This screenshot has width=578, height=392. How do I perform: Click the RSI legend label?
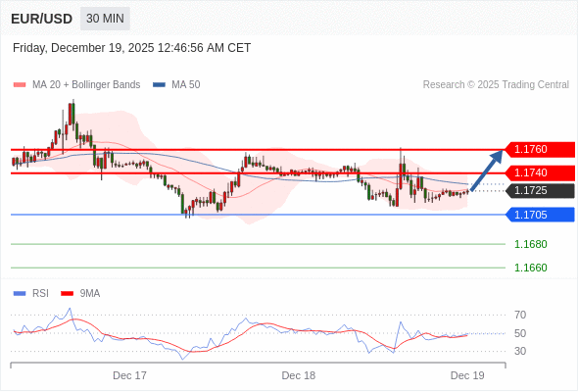coord(40,294)
